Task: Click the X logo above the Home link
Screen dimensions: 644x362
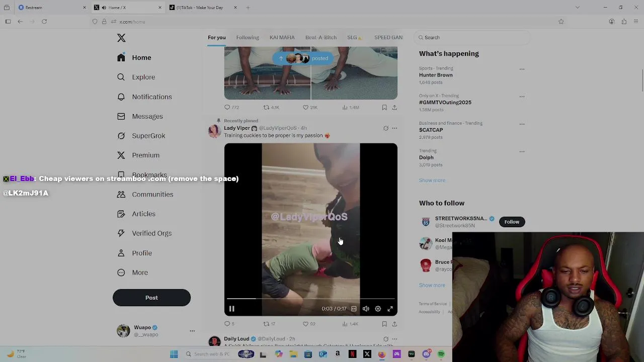Action: pyautogui.click(x=121, y=38)
